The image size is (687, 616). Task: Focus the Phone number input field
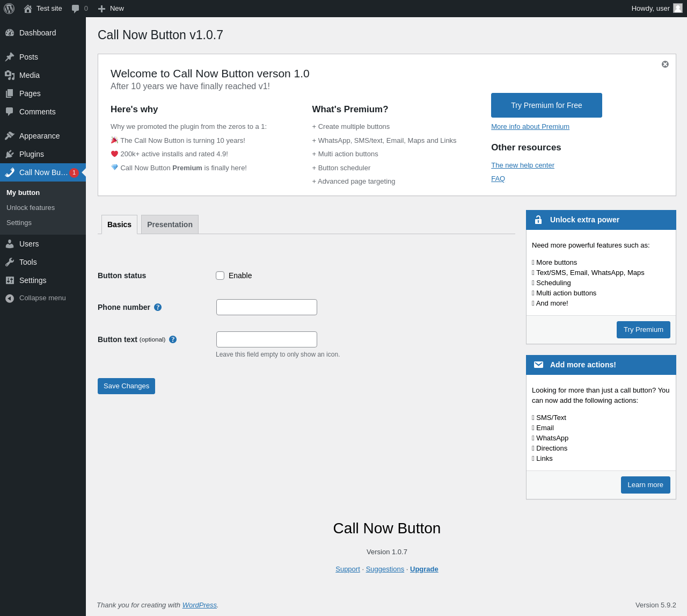click(267, 307)
